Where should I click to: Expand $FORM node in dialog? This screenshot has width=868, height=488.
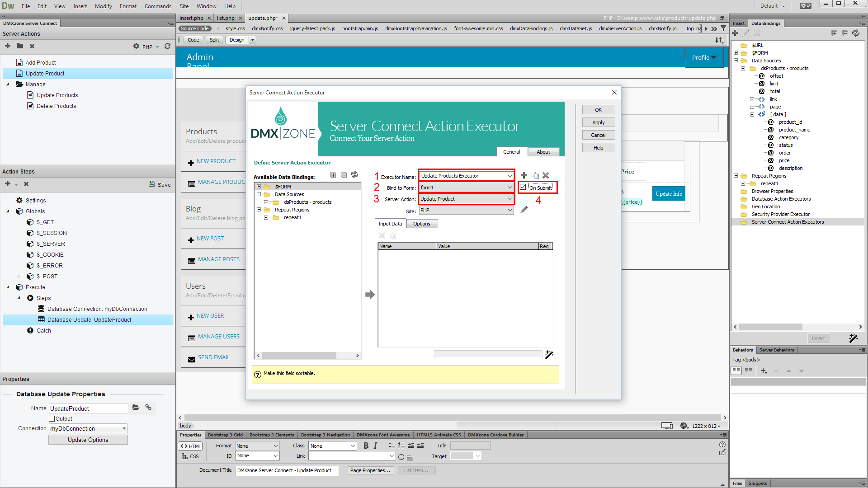tap(259, 187)
